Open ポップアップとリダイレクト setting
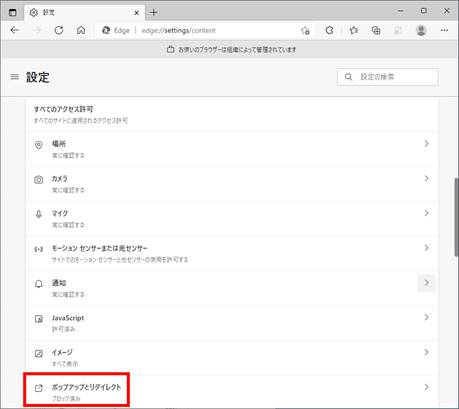The image size is (459, 409). 232,392
